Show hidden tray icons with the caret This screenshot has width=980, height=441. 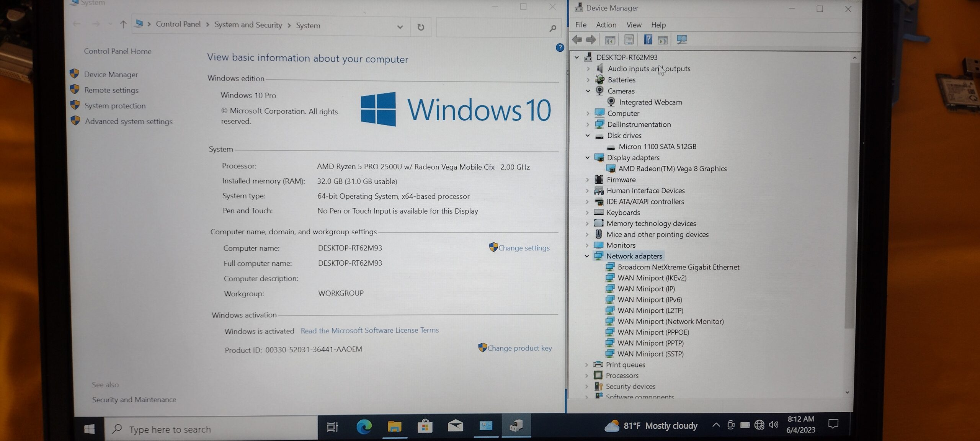tap(716, 425)
